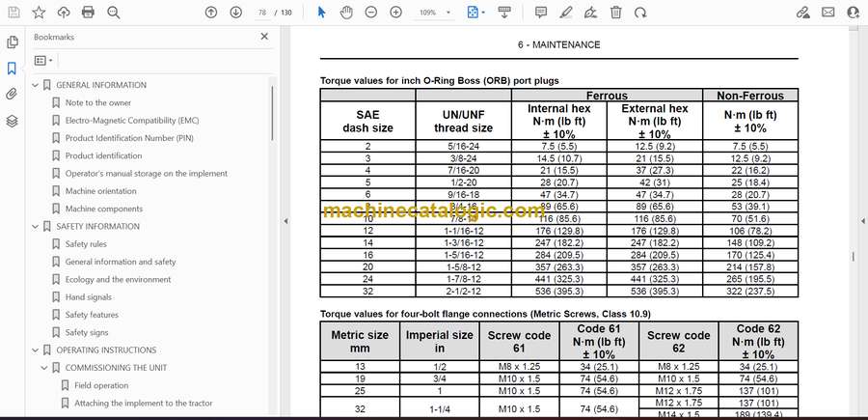Click the bookmarks panel vertical scrollbar
The height and width of the screenshot is (420, 868).
272,114
